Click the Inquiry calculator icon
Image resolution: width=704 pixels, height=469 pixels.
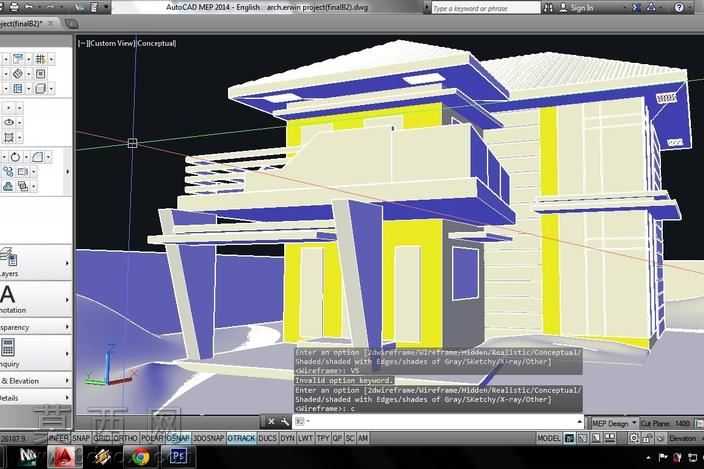click(8, 347)
